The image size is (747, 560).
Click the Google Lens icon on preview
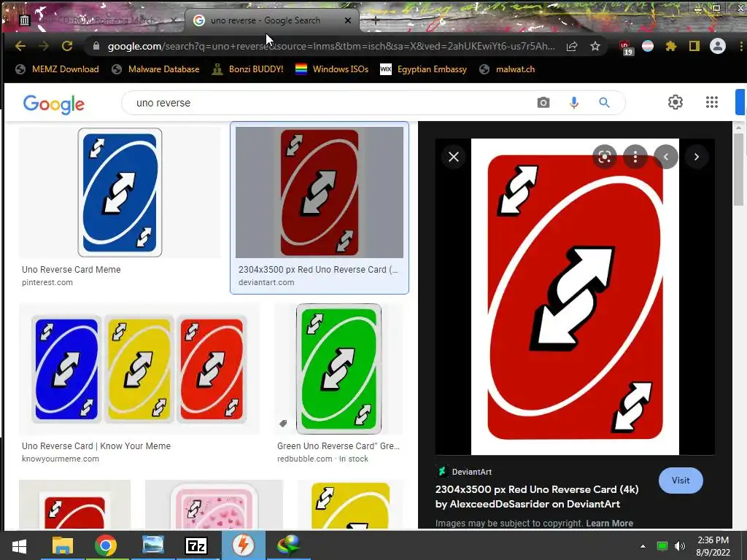pyautogui.click(x=605, y=157)
